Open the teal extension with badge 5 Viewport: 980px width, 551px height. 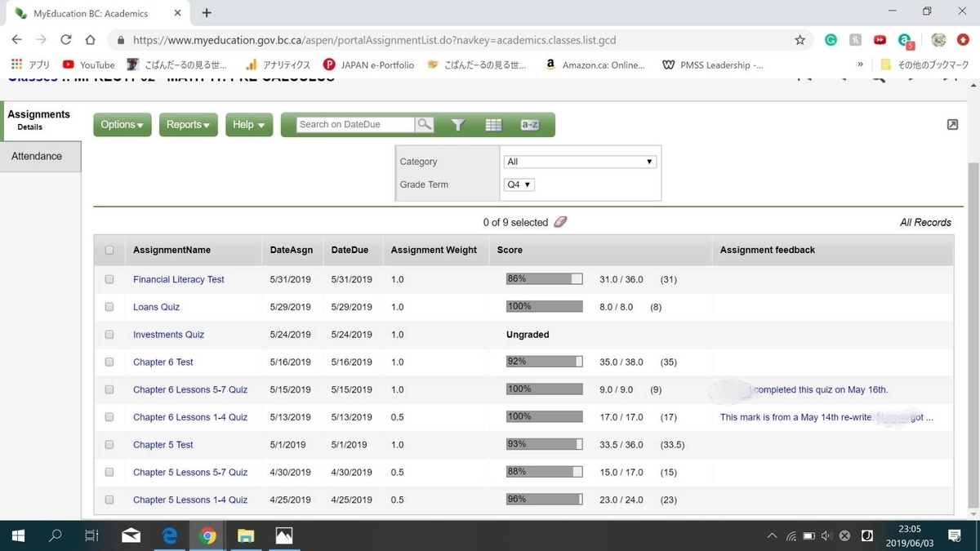(x=905, y=40)
